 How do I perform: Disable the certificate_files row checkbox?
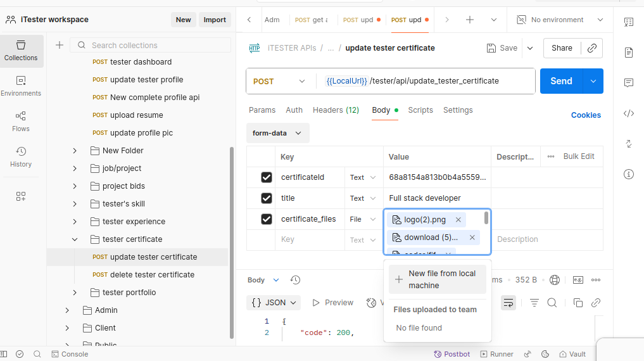click(x=267, y=219)
